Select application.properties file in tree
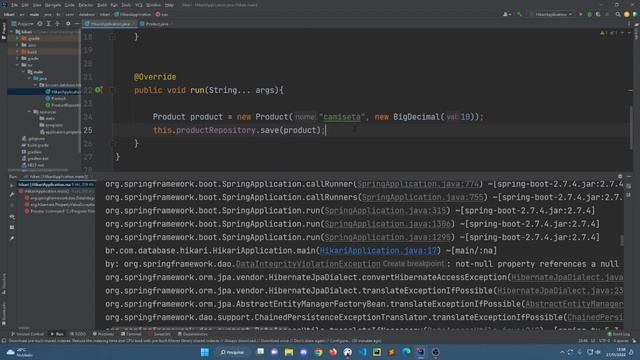 click(60, 132)
